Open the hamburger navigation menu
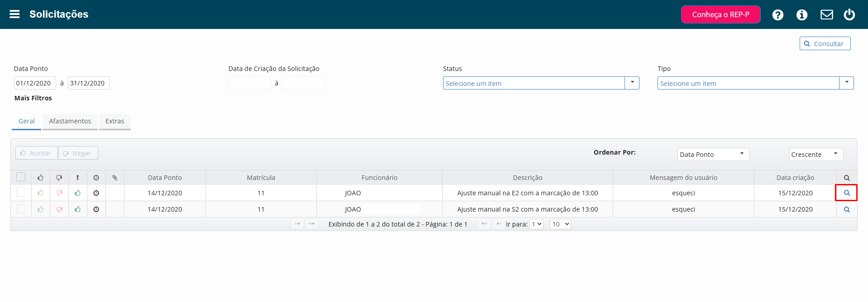 pos(14,14)
